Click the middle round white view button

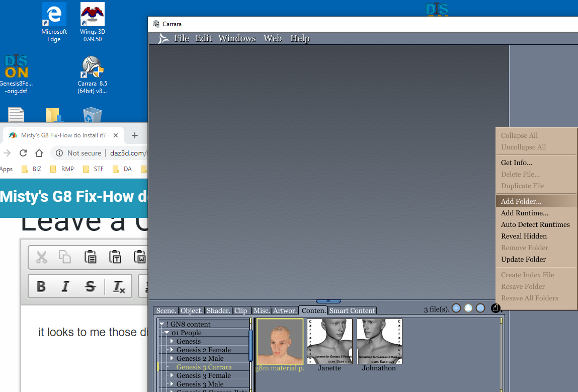tap(468, 308)
